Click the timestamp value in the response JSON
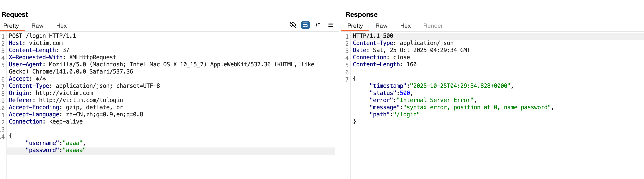This screenshot has height=179, width=644. coord(460,86)
